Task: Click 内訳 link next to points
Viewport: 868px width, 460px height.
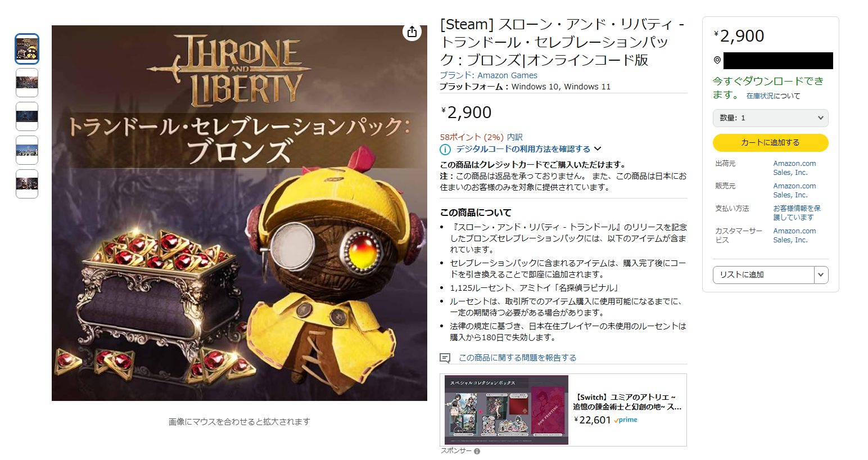Action: point(514,137)
